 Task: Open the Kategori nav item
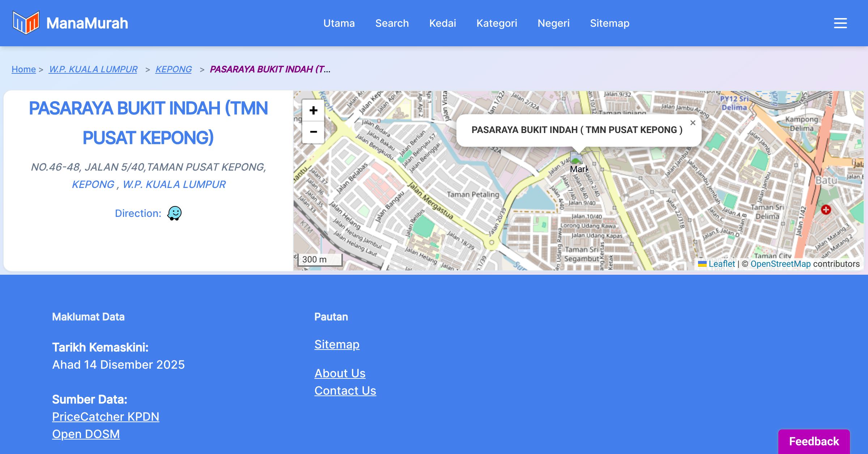497,23
